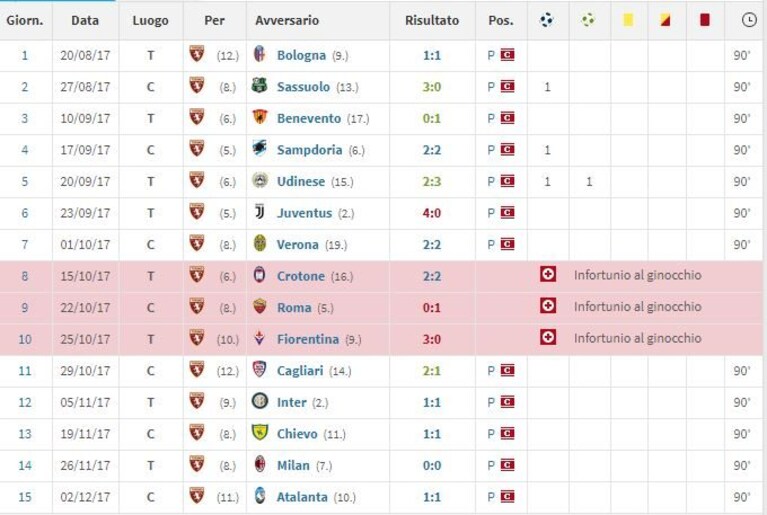
Task: Click the yellow card column header icon
Action: pyautogui.click(x=628, y=20)
